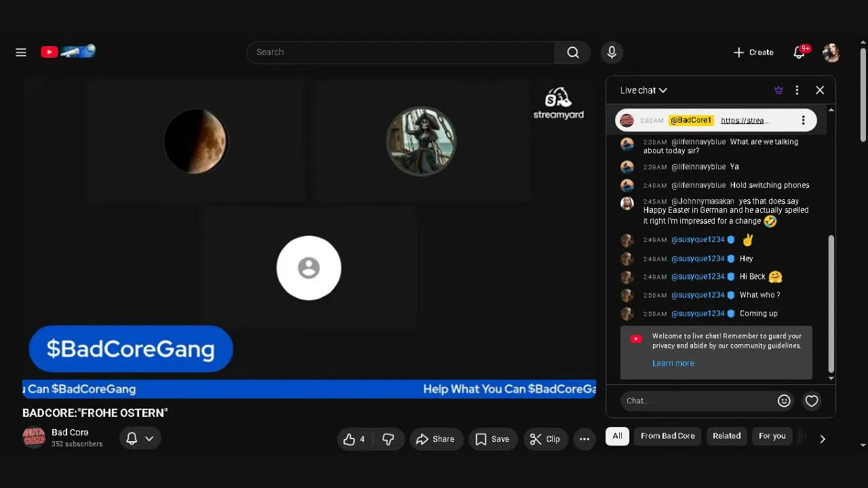Open notifications bell
This screenshot has width=868, height=488.
(x=800, y=52)
